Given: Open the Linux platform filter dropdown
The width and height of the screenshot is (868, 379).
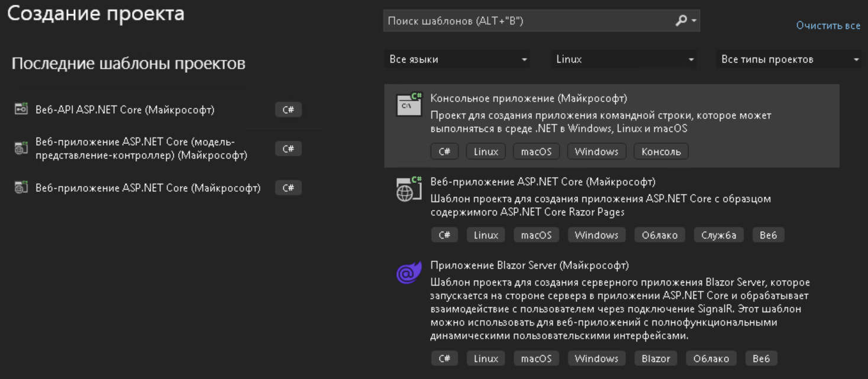Looking at the screenshot, I should pos(624,59).
